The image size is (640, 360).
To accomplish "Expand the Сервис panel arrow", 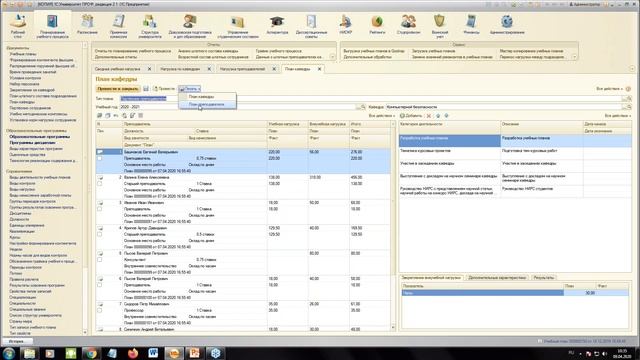I will 574,57.
